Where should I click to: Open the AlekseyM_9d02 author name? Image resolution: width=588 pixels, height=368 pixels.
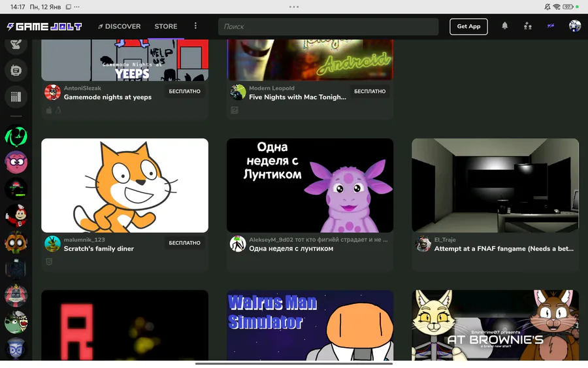[318, 240]
